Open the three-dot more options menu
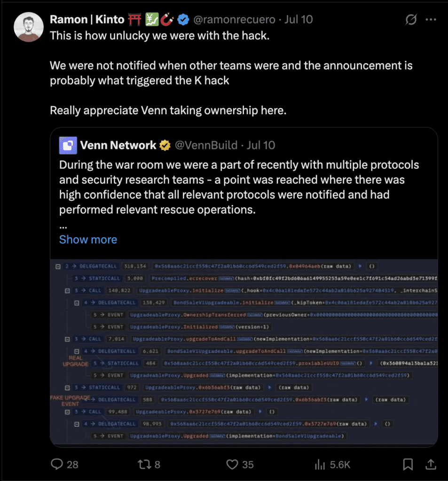The image size is (448, 481). 431,20
